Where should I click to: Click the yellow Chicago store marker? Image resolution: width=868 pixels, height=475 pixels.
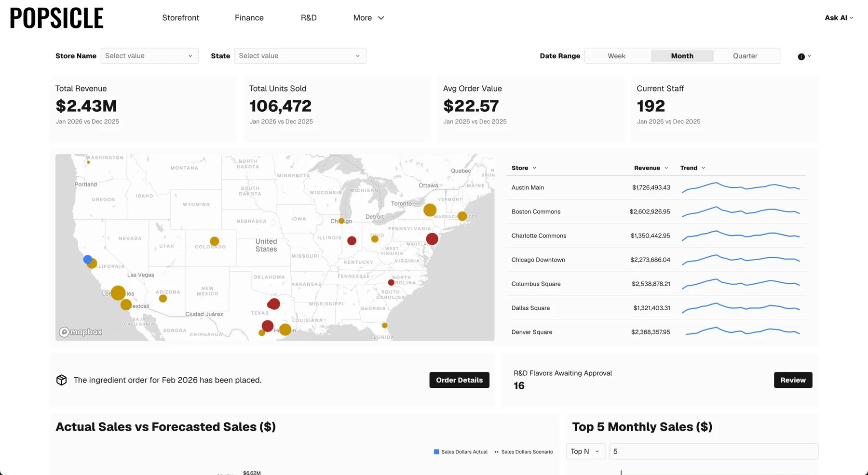(x=341, y=221)
